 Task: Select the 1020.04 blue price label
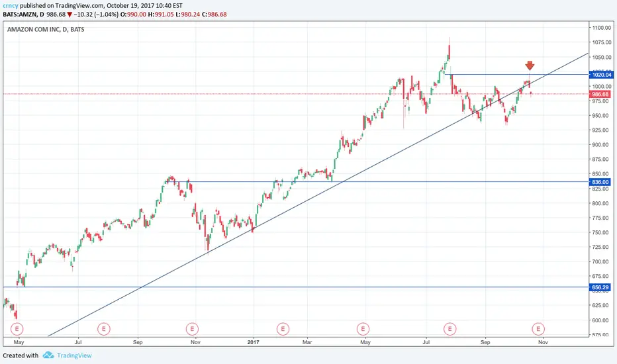(x=602, y=75)
